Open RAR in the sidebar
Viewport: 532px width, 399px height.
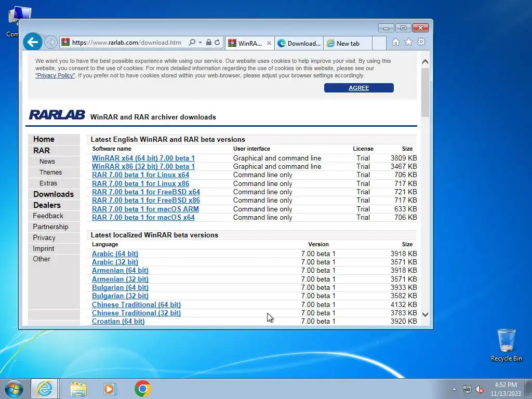click(x=42, y=150)
